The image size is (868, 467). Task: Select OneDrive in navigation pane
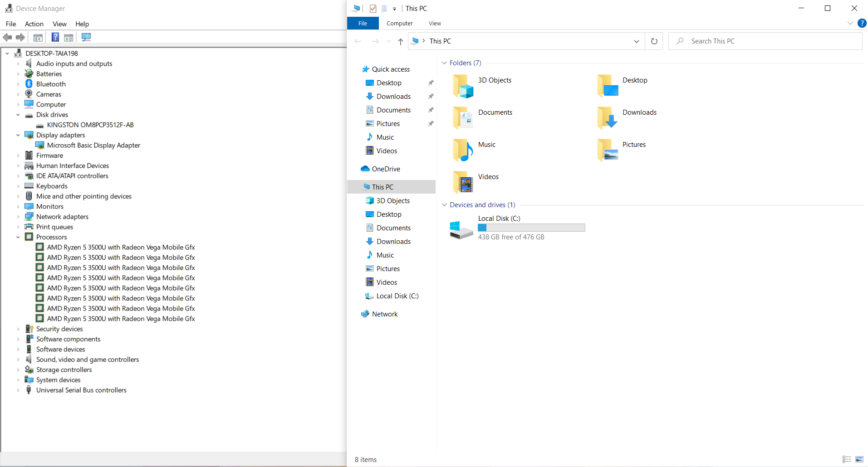click(x=386, y=169)
